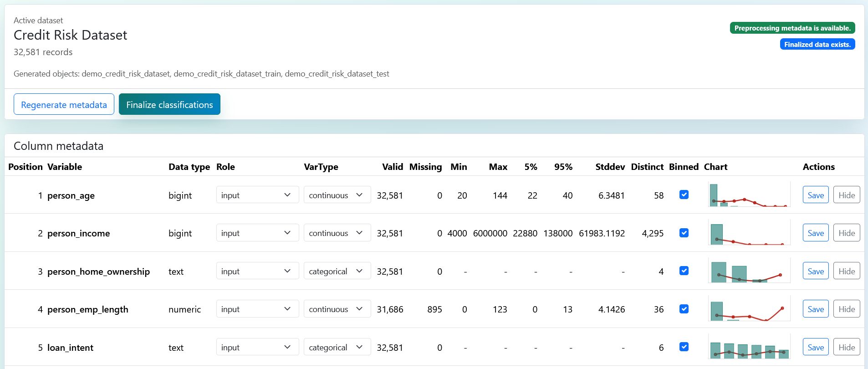
Task: Hide the loan_intent row
Action: click(x=847, y=347)
